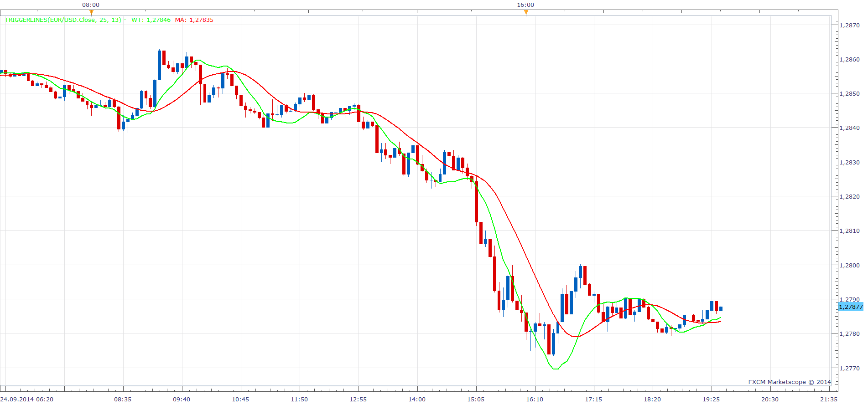Click the 1,2770 price axis label
This screenshot has width=868, height=405.
(849, 368)
